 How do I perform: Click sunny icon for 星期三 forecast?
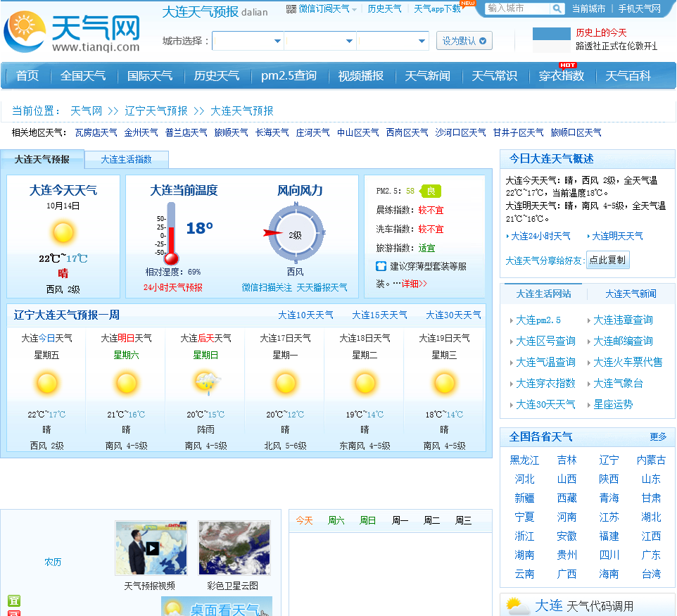point(444,383)
